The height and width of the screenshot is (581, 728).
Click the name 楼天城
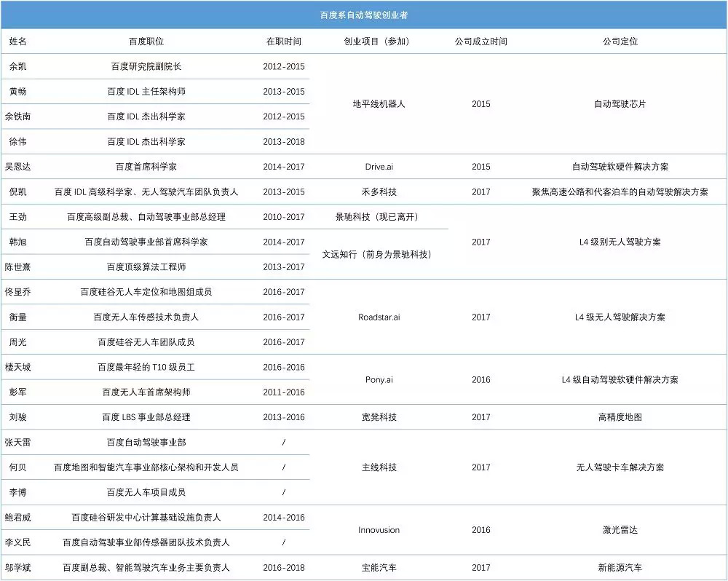coord(17,368)
